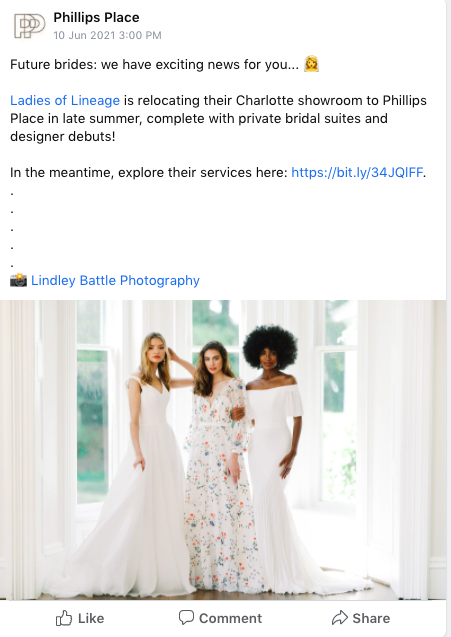451x637 pixels.
Task: Select the Share button label
Action: click(371, 618)
